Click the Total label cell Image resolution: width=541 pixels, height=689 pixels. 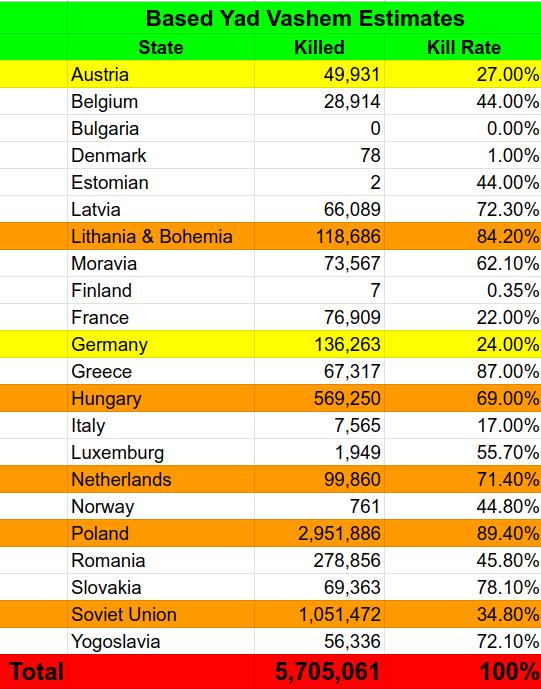point(34,672)
